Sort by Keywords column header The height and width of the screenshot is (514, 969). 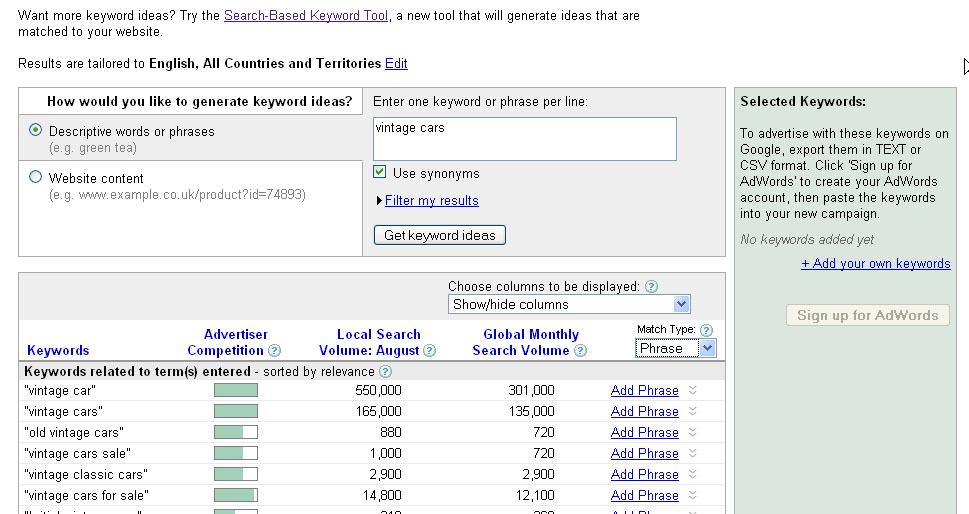pos(58,351)
